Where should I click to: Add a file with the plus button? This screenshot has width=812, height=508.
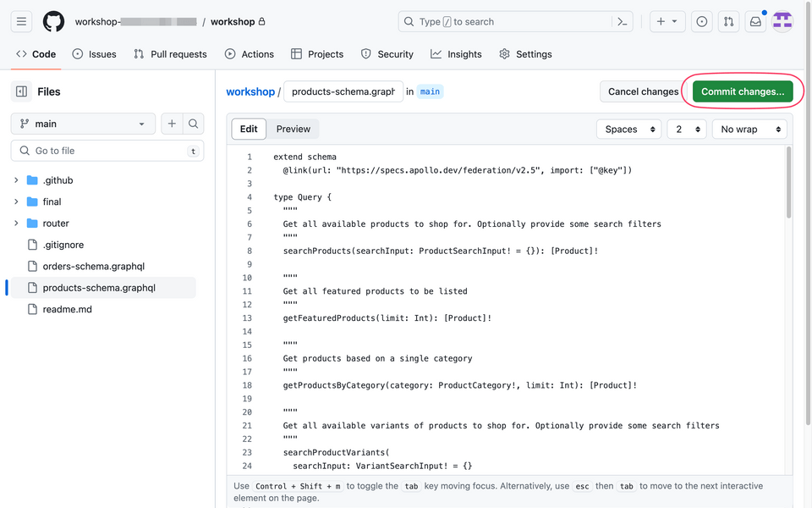click(x=172, y=124)
